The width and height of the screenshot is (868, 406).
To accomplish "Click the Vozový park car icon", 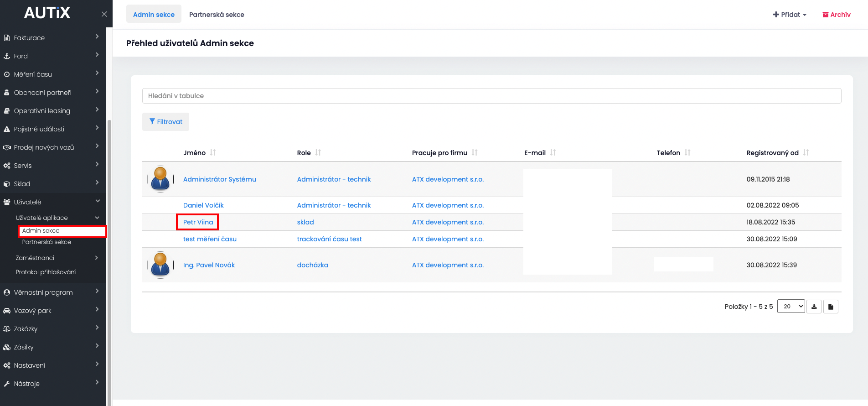I will coord(7,311).
